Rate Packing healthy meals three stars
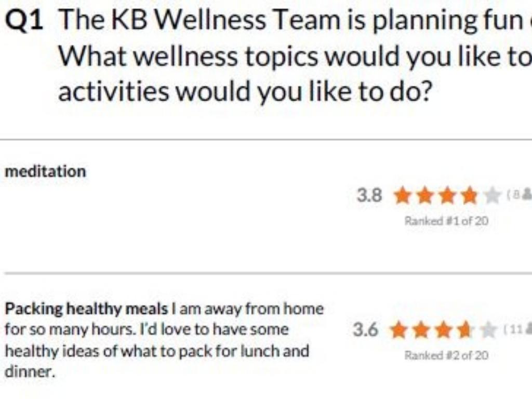The width and height of the screenshot is (532, 399). (x=444, y=330)
